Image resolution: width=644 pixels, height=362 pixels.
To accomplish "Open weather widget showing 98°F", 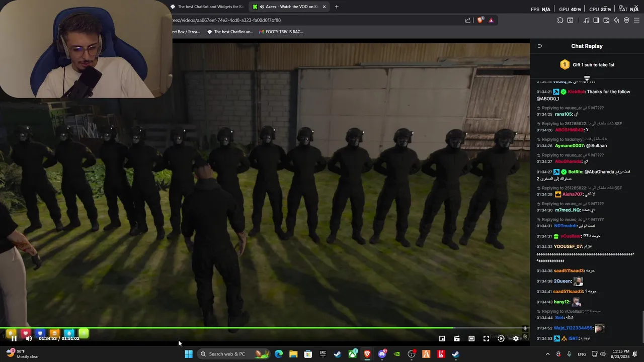I will tap(23, 354).
